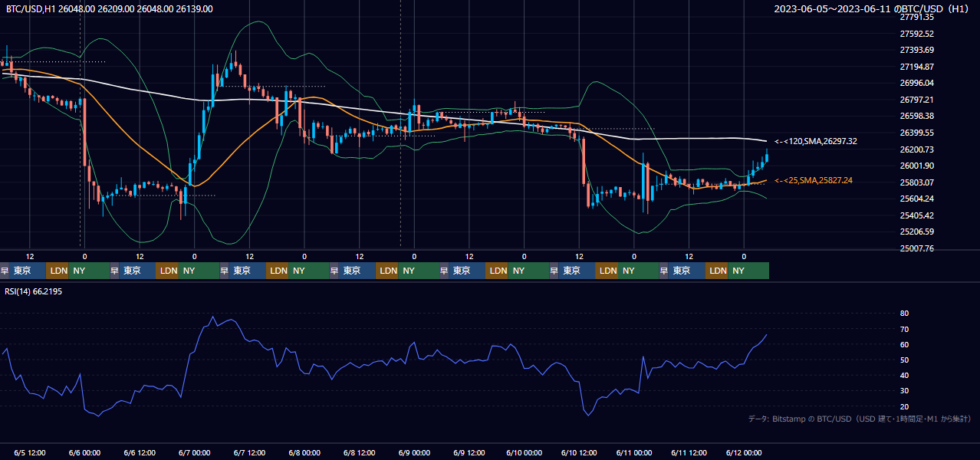Image resolution: width=980 pixels, height=460 pixels.
Task: Pick the 25604.24 price label
Action: [x=916, y=199]
